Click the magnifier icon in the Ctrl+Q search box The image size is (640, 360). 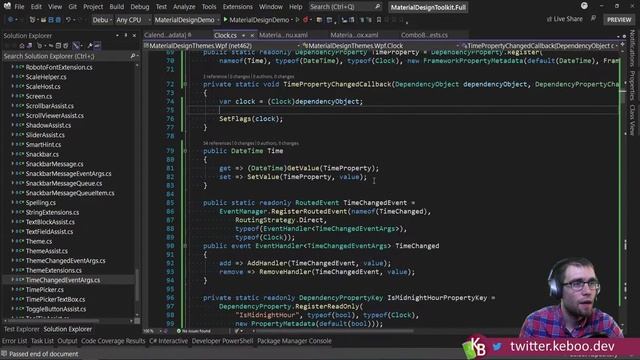click(378, 7)
